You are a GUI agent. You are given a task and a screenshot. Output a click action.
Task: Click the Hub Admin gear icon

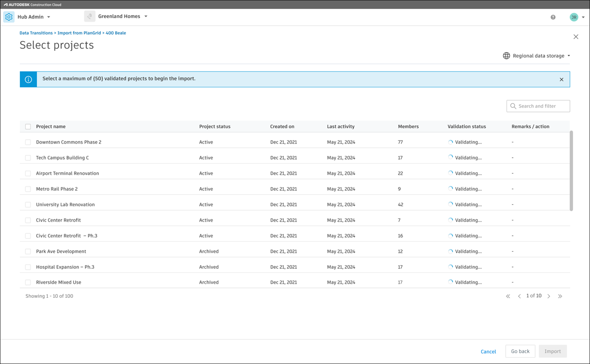[x=9, y=17]
